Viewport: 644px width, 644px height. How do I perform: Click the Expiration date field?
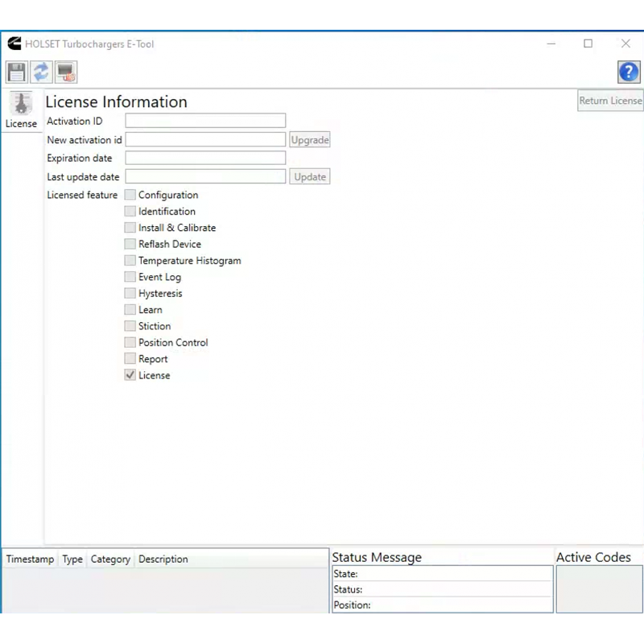pyautogui.click(x=205, y=159)
